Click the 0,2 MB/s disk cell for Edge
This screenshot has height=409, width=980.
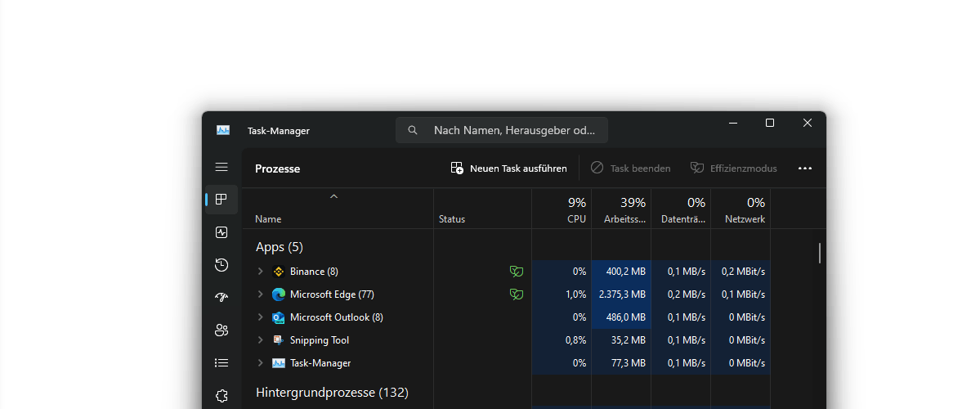click(x=681, y=294)
